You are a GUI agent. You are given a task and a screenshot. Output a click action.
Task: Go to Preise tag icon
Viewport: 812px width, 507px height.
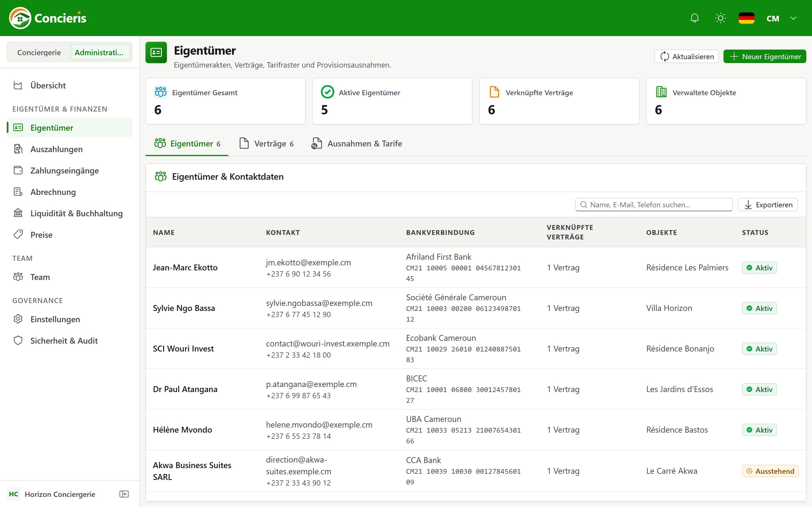click(18, 234)
